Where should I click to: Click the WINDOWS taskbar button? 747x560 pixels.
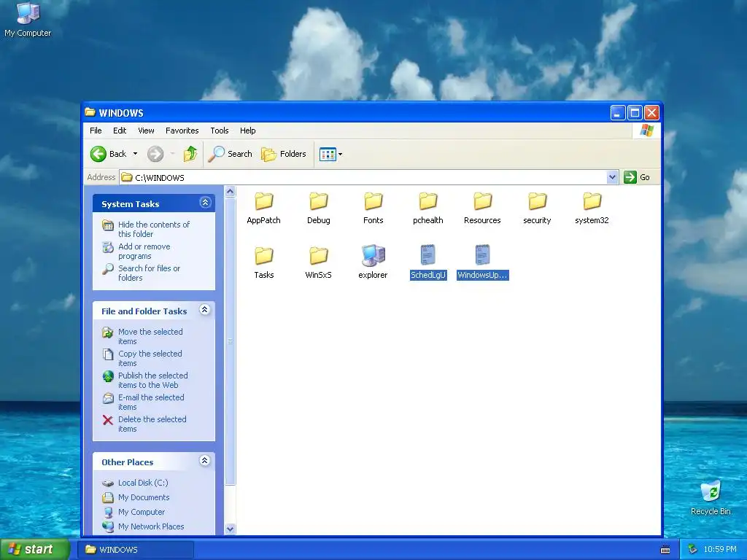tap(136, 550)
